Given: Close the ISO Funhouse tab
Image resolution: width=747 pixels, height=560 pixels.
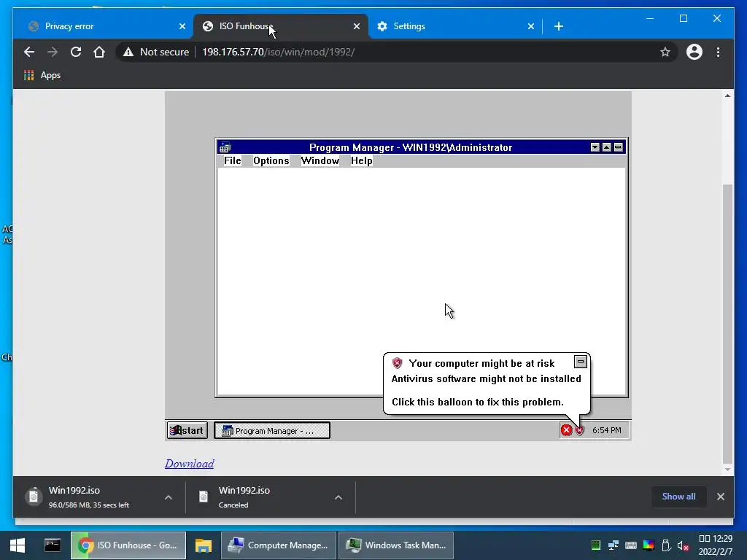Looking at the screenshot, I should coord(356,26).
